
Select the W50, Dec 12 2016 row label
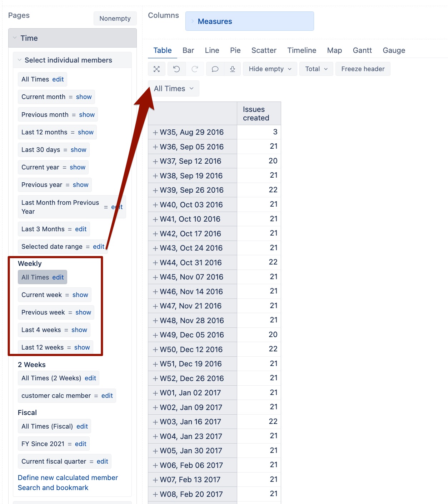(191, 350)
